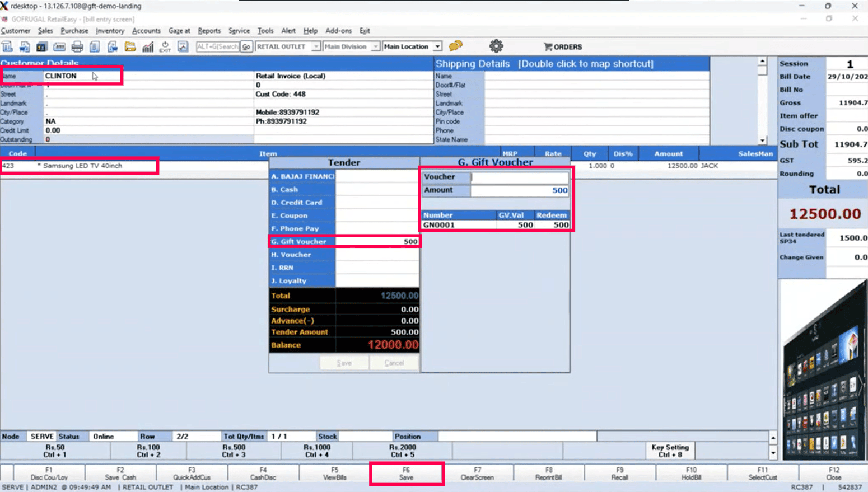Select the D. Credit Card tender option

click(x=344, y=203)
